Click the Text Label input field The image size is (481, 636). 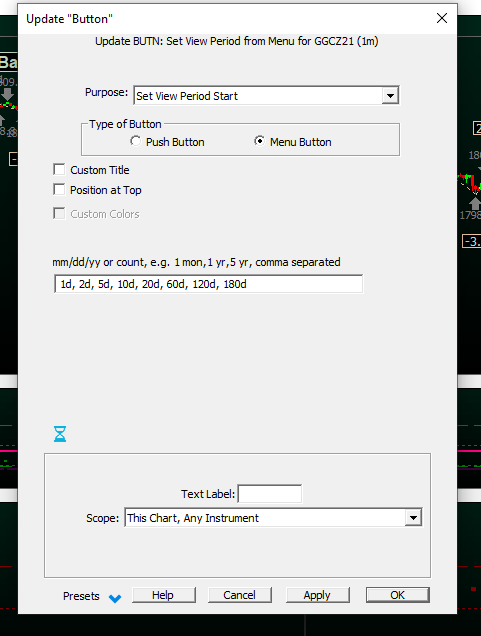pos(270,494)
